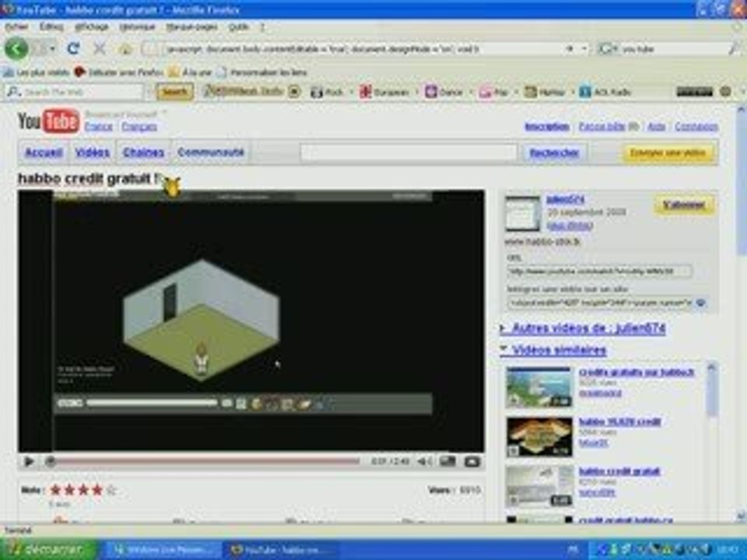Click the Firefox Forward navigation button
Screen dimensions: 747x560
(x=39, y=48)
